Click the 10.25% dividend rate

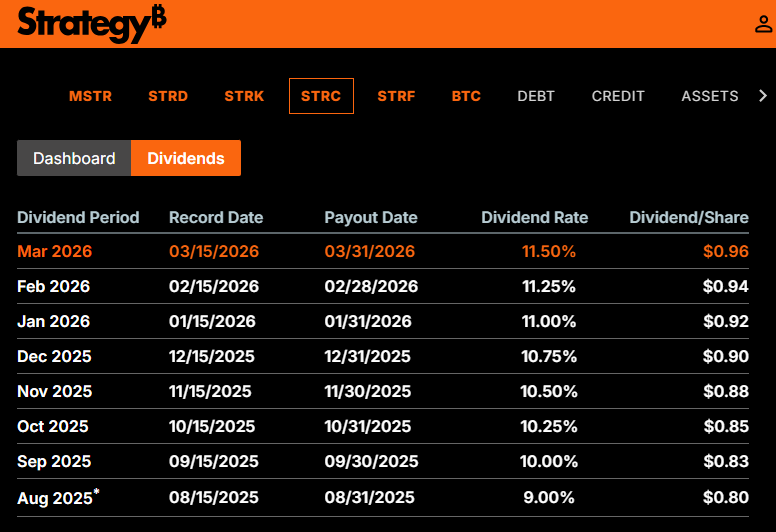[549, 426]
